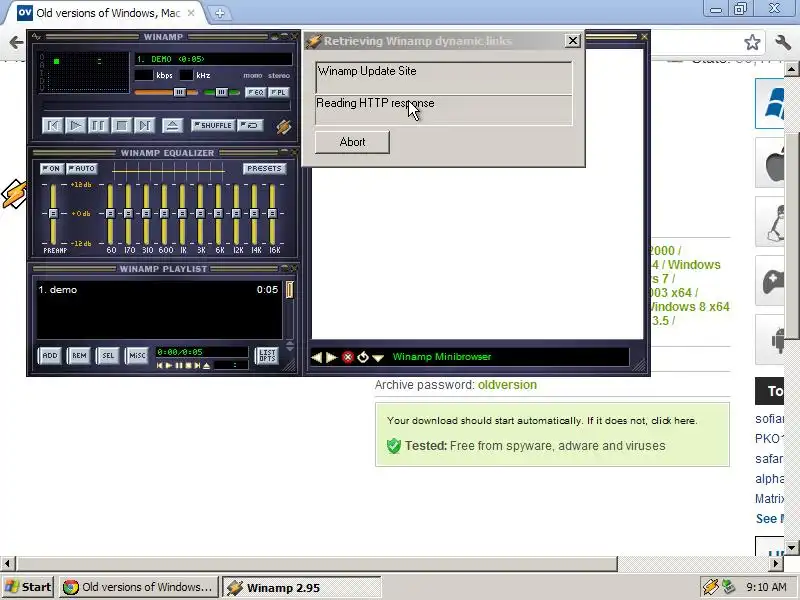Click the 60 Hz equalizer band slider

(110, 214)
